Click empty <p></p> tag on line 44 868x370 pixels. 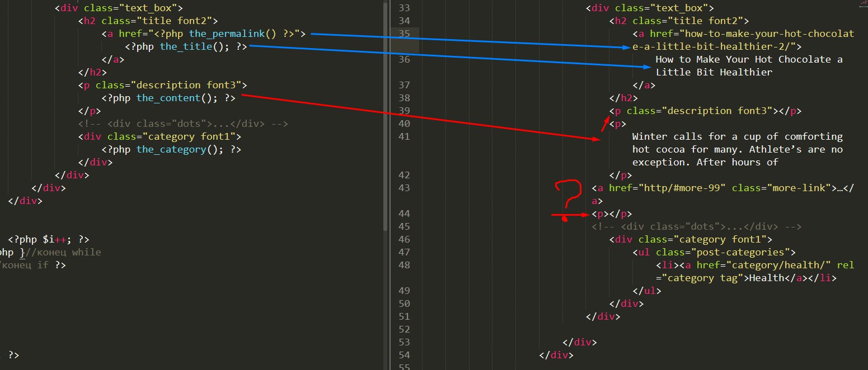(612, 214)
